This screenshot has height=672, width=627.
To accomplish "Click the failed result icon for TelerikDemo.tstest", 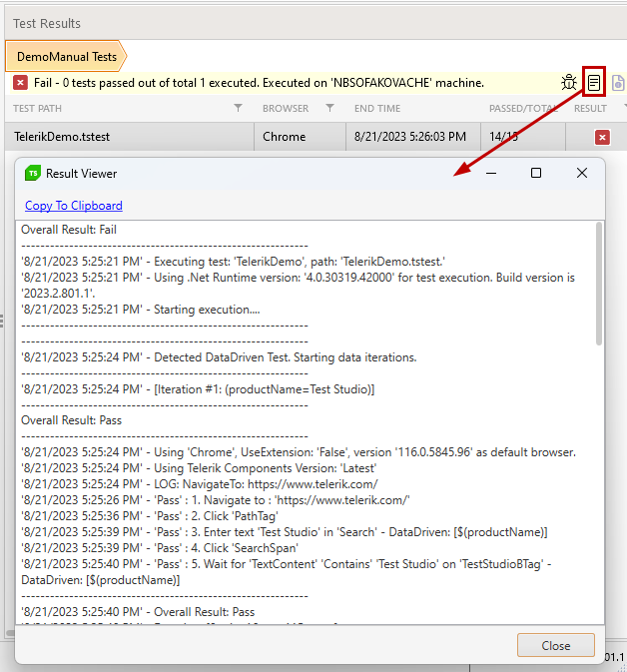I will pos(602,138).
